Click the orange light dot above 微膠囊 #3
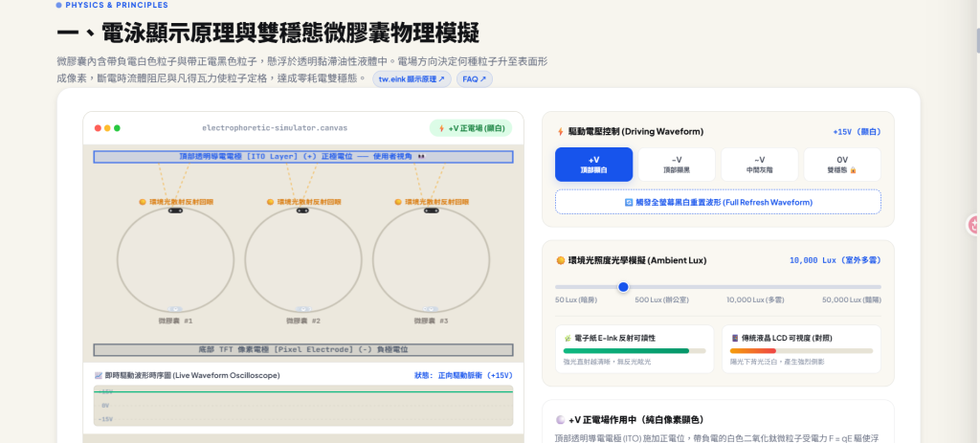 pyautogui.click(x=398, y=203)
